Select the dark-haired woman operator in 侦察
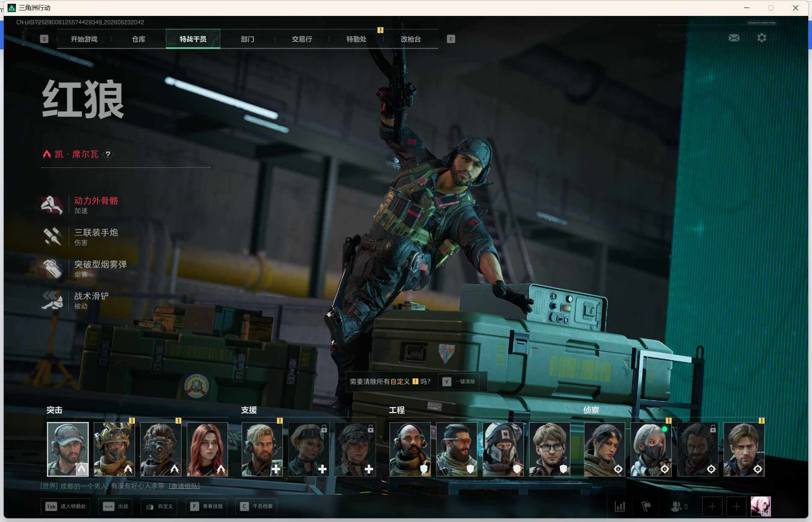Viewport: 812px width, 522px height. coord(605,449)
